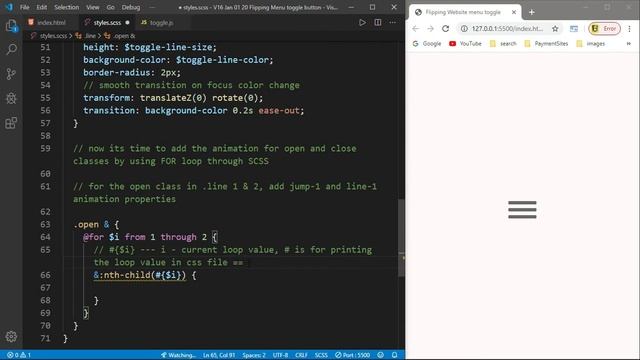
Task: Open the Run and Debug view
Action: (x=11, y=98)
